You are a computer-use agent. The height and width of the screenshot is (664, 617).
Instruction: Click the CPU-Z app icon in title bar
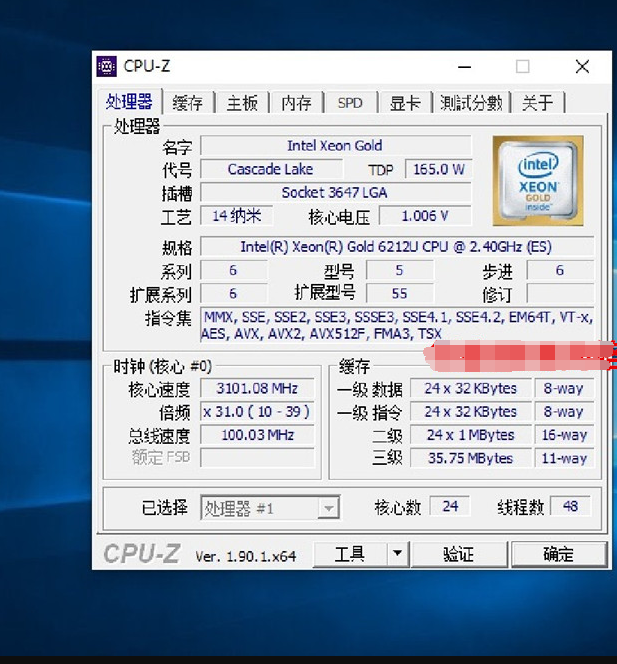[106, 66]
